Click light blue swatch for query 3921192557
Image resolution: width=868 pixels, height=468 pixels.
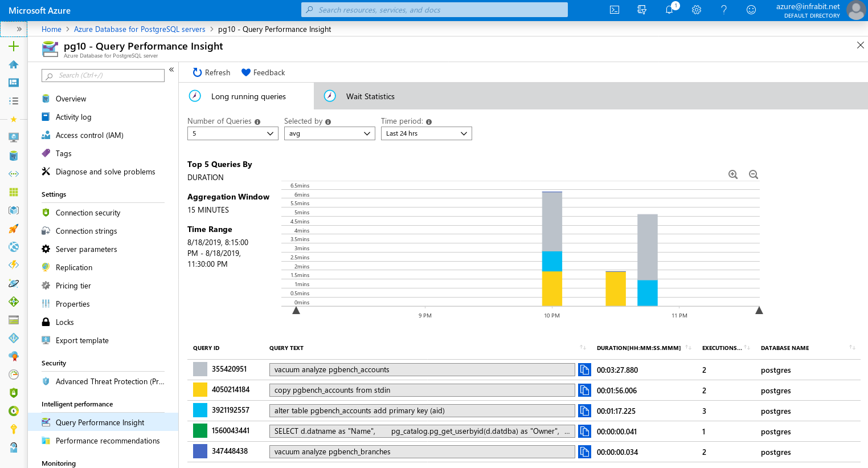coord(200,410)
